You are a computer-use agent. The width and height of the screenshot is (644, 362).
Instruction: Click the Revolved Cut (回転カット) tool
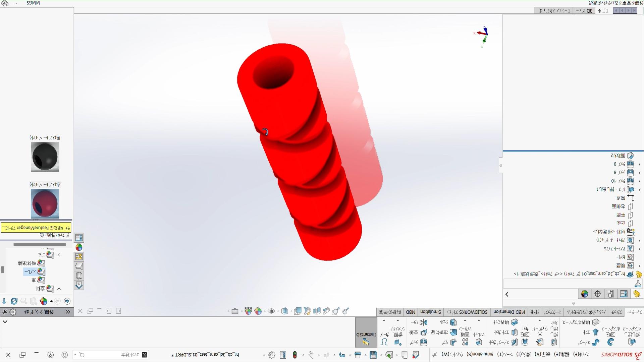click(525, 337)
